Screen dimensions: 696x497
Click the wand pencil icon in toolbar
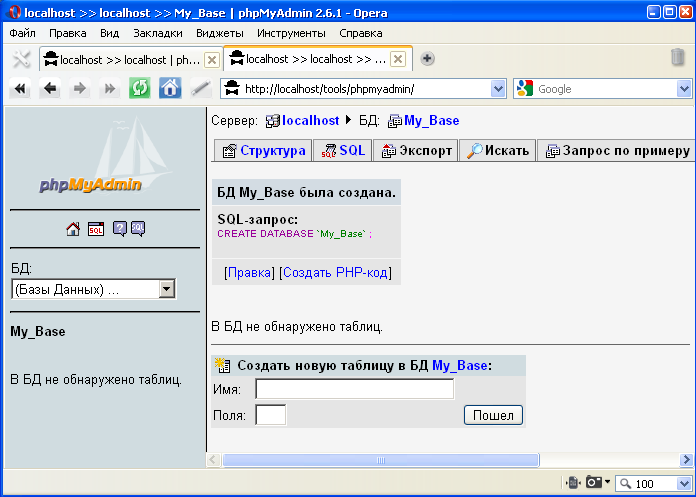pyautogui.click(x=200, y=88)
